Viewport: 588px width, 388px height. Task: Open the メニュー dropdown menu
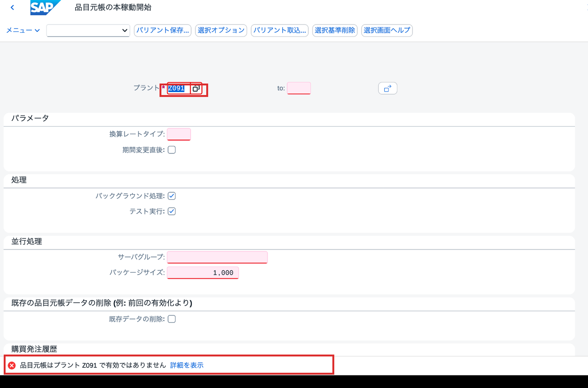point(23,30)
